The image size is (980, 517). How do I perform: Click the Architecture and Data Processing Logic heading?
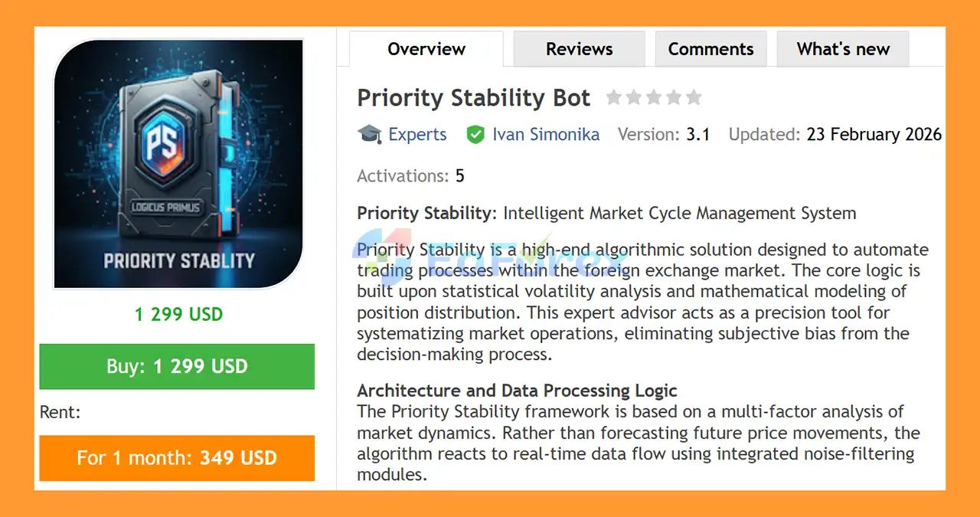coord(517,391)
